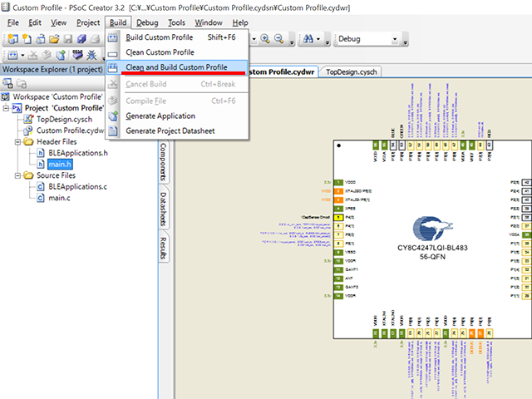
Task: Click the CY8C4247LQI-BL483 chip label
Action: coord(432,248)
